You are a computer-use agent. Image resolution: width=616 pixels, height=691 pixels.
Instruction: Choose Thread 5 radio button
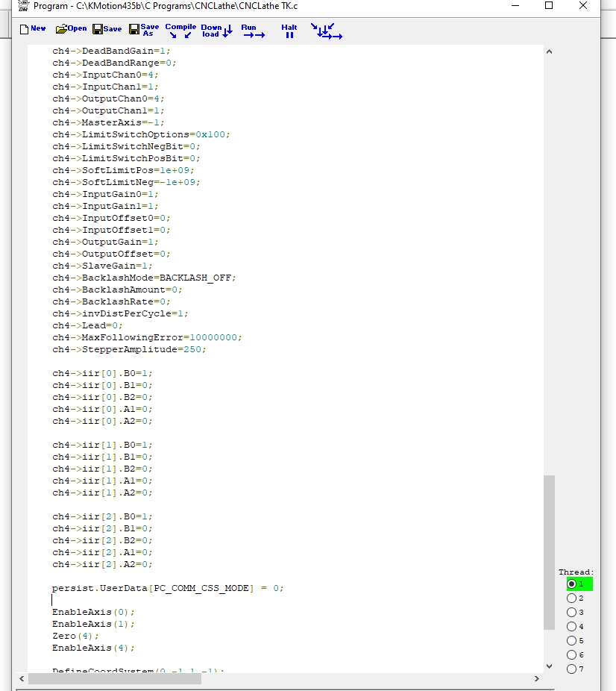tap(572, 640)
